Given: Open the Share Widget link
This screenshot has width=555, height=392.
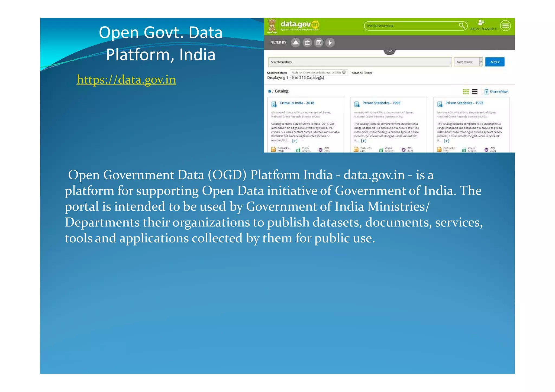Looking at the screenshot, I should [x=499, y=92].
